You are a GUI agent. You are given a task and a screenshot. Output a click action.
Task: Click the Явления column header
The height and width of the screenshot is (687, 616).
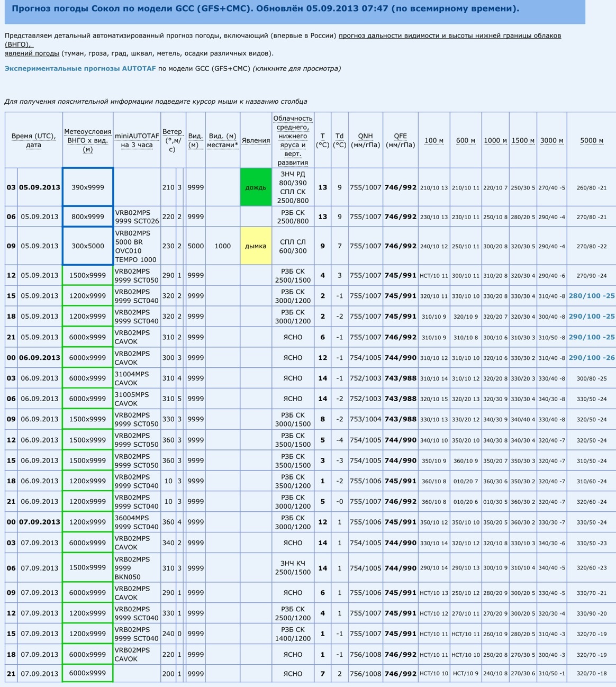(256, 141)
